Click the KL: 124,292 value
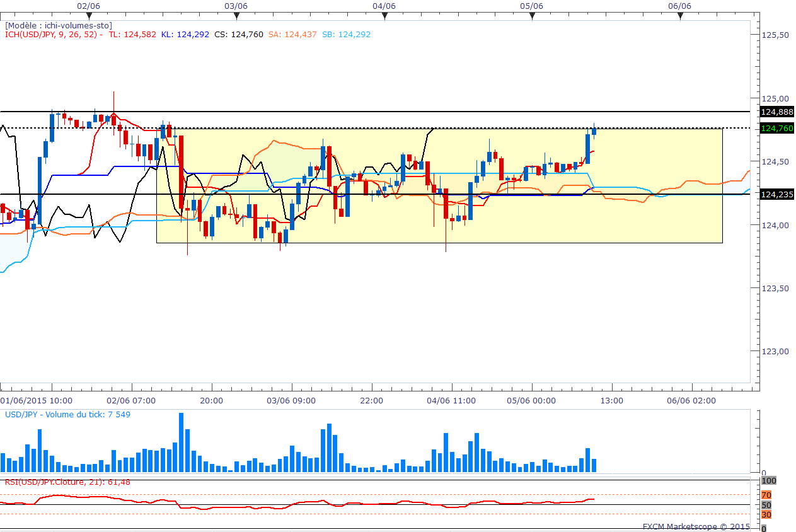Viewport: 796px width, 532px height. (x=185, y=35)
